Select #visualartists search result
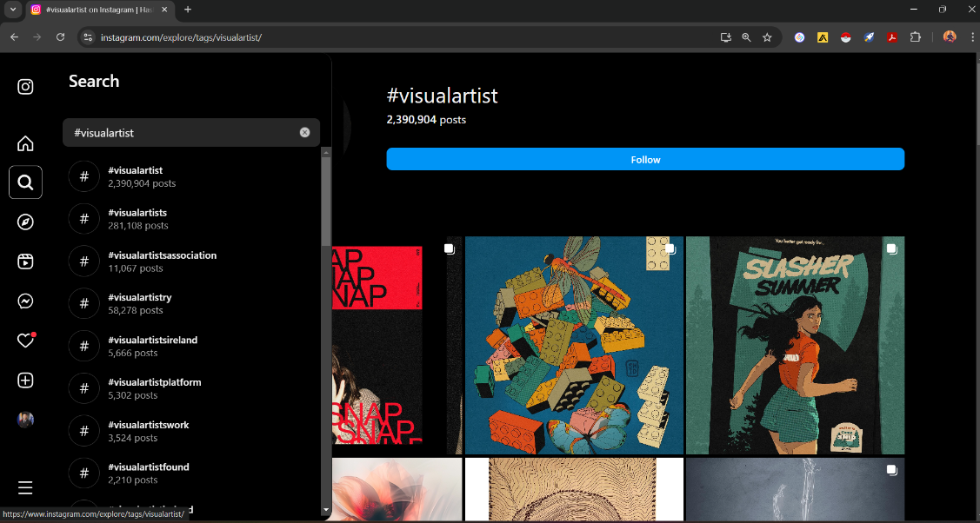The image size is (980, 523). (137, 218)
